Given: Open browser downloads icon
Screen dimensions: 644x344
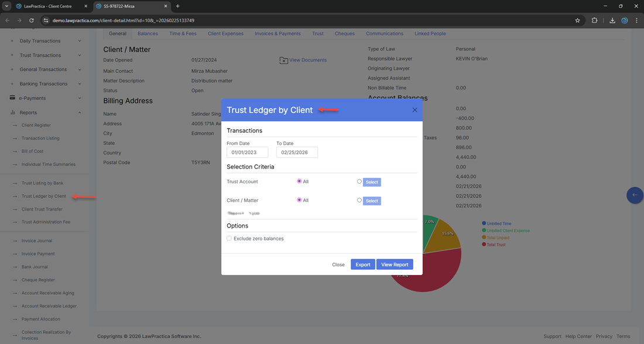Looking at the screenshot, I should [612, 20].
